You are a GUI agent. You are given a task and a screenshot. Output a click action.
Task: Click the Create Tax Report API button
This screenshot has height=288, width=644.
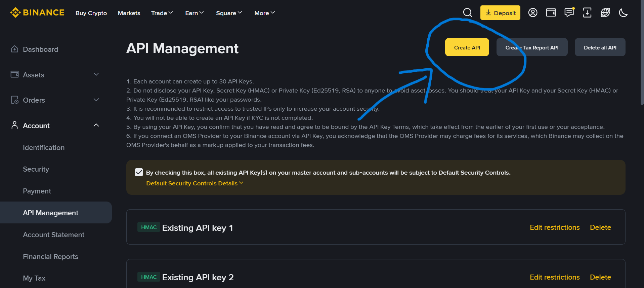[x=532, y=47]
